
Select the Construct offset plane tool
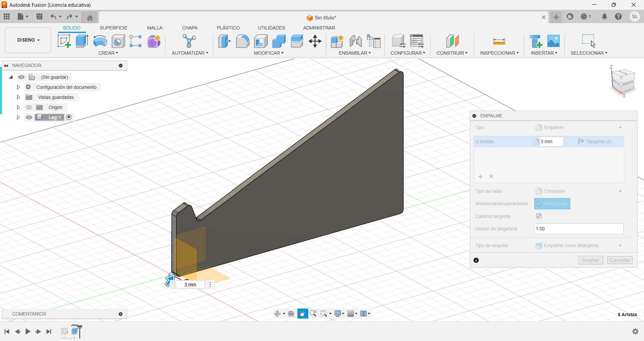pyautogui.click(x=452, y=41)
